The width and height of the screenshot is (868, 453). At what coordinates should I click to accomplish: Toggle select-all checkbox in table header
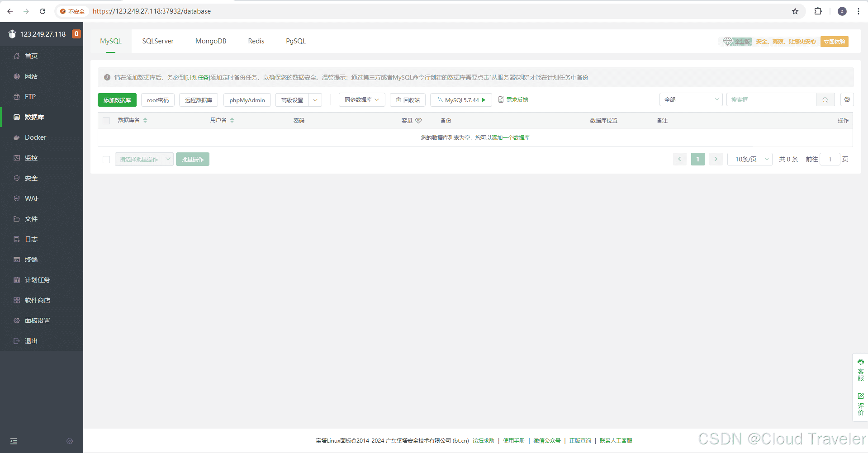(x=106, y=121)
